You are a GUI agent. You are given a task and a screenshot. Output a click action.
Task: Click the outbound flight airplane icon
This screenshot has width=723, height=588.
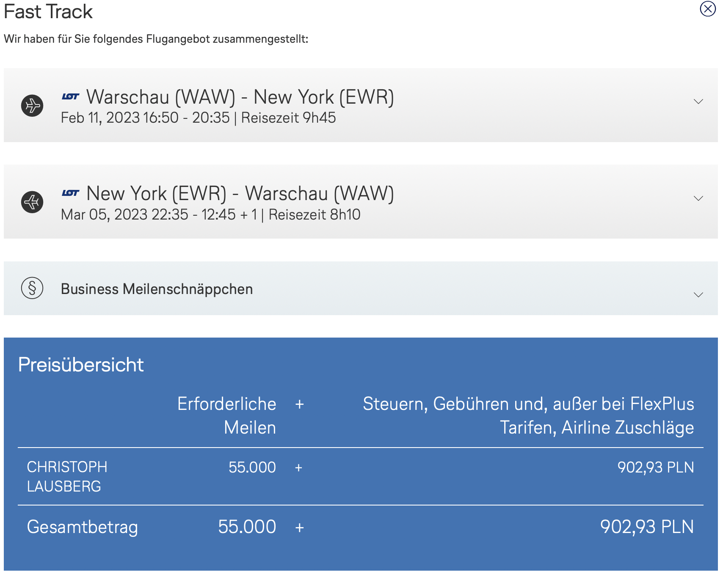[32, 105]
